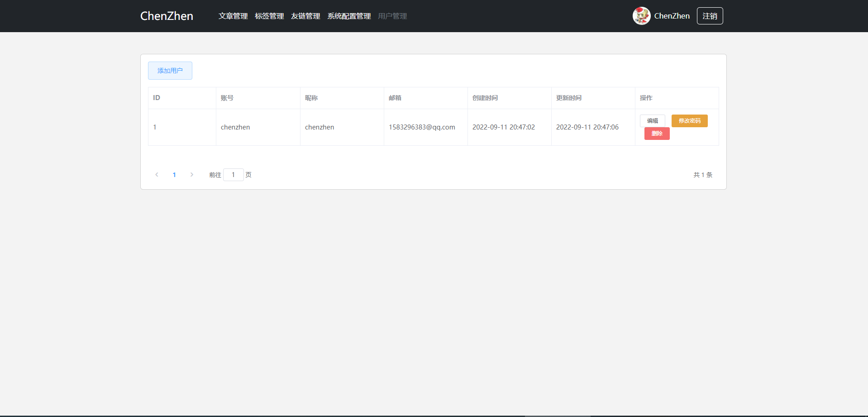The height and width of the screenshot is (417, 868).
Task: Open the 友链管理 menu item
Action: (305, 16)
